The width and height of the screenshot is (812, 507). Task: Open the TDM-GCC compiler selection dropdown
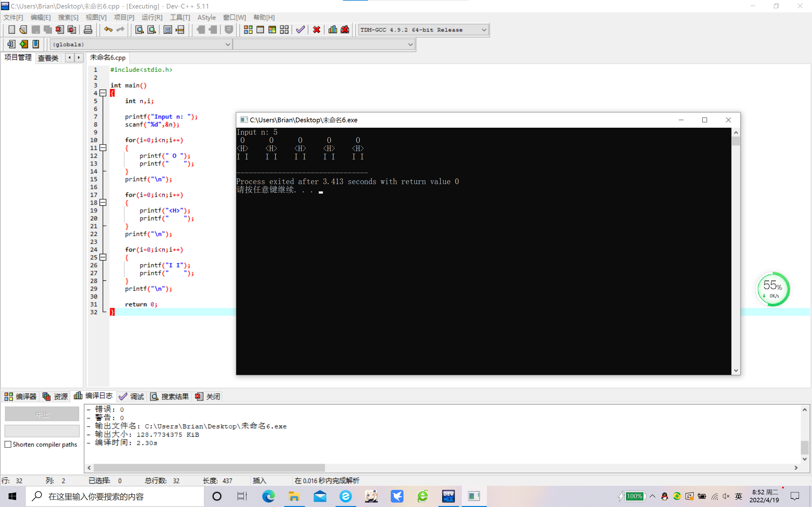483,30
